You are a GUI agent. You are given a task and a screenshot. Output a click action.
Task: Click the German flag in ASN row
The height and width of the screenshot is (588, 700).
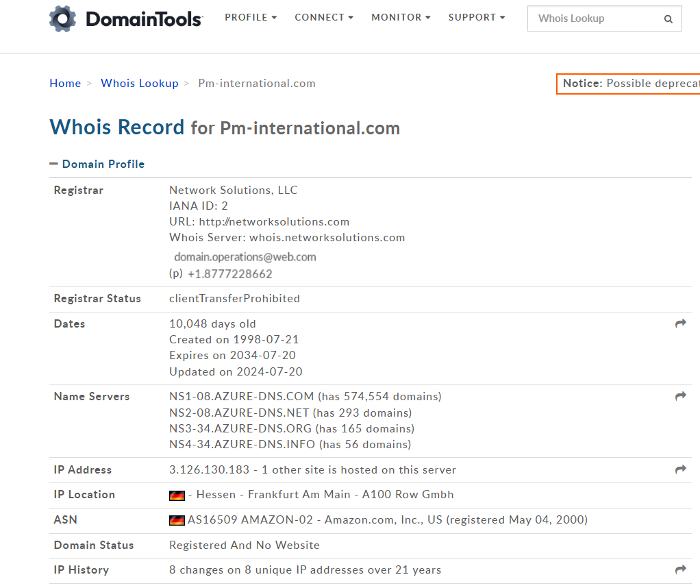[x=177, y=520]
